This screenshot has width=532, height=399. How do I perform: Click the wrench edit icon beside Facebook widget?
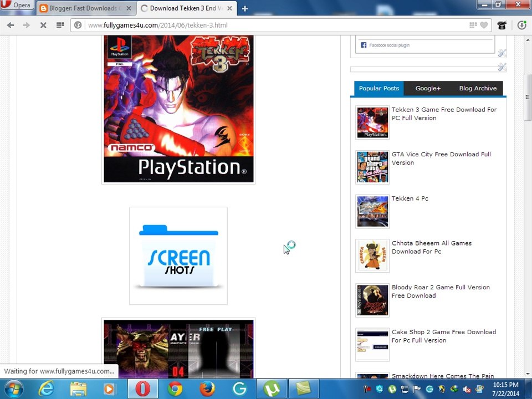point(502,53)
